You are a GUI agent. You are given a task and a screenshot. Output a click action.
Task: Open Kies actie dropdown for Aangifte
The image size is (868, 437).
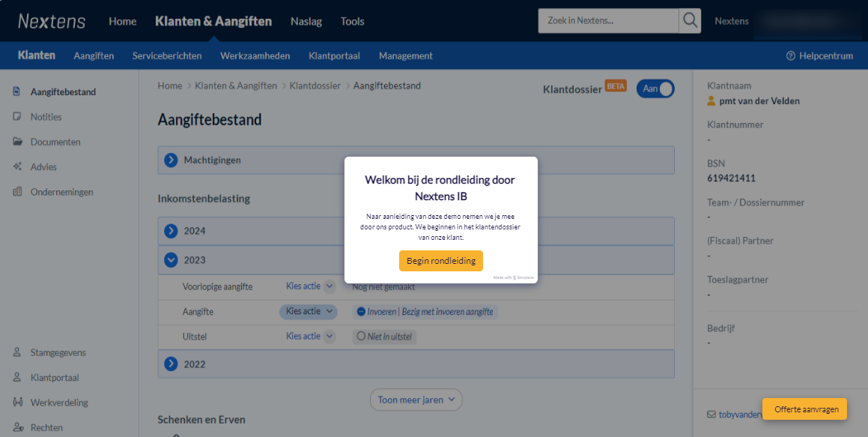pyautogui.click(x=309, y=311)
